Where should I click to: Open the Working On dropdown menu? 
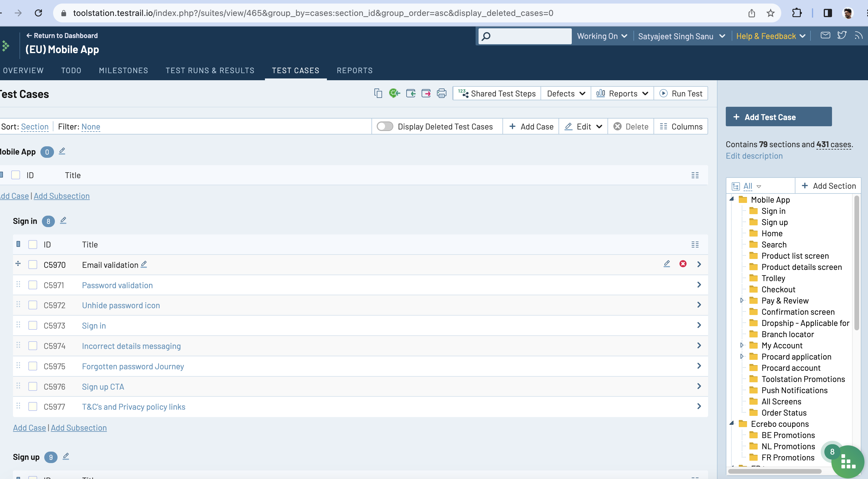click(602, 36)
